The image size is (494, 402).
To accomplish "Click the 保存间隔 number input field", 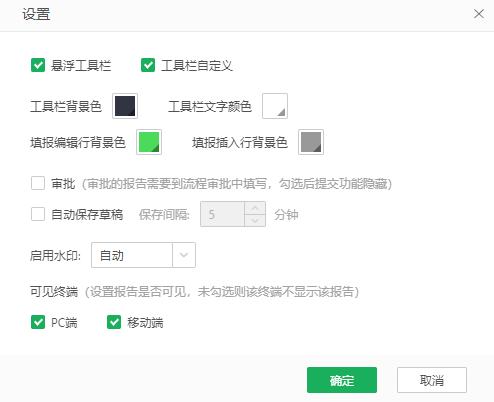I will pos(222,214).
